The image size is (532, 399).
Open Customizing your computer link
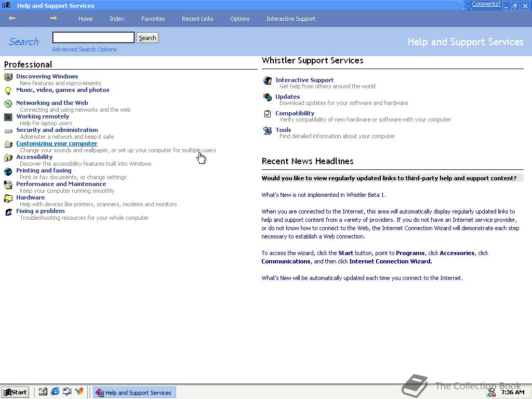pos(57,143)
